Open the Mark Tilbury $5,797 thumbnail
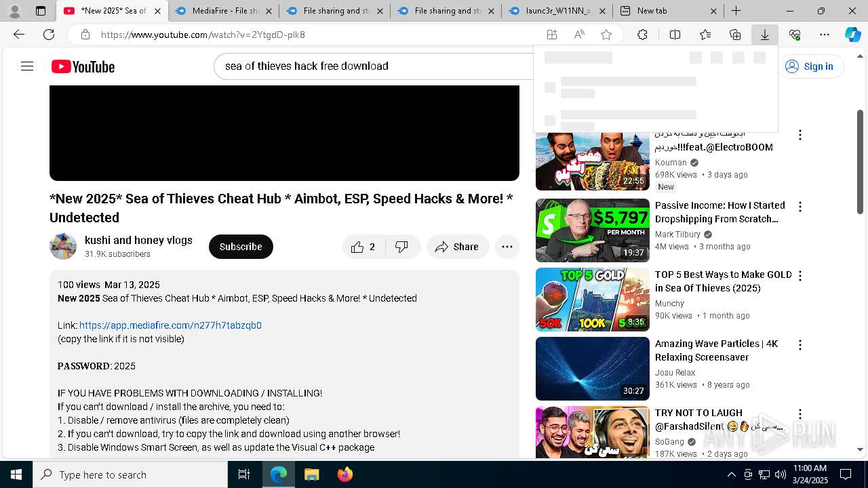The width and height of the screenshot is (868, 488). pyautogui.click(x=592, y=230)
